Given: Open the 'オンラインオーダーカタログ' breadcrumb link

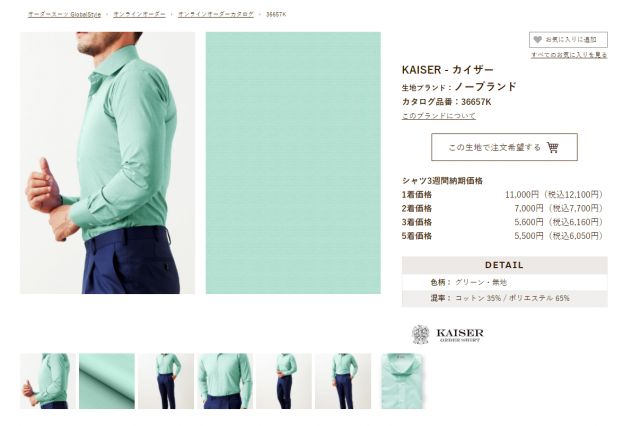Looking at the screenshot, I should (216, 14).
